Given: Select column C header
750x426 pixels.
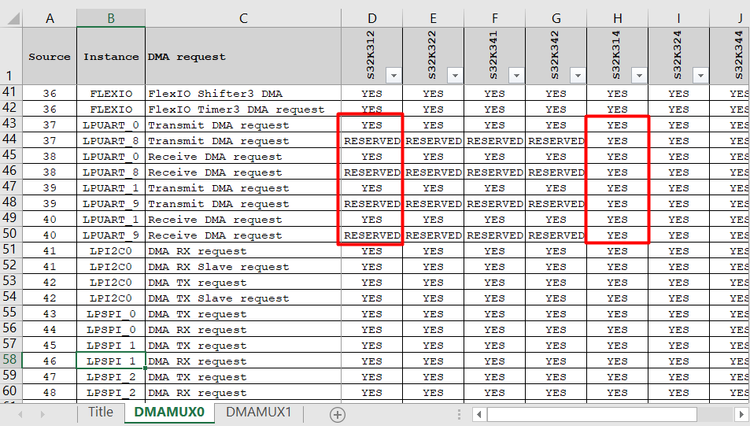Looking at the screenshot, I should point(243,18).
